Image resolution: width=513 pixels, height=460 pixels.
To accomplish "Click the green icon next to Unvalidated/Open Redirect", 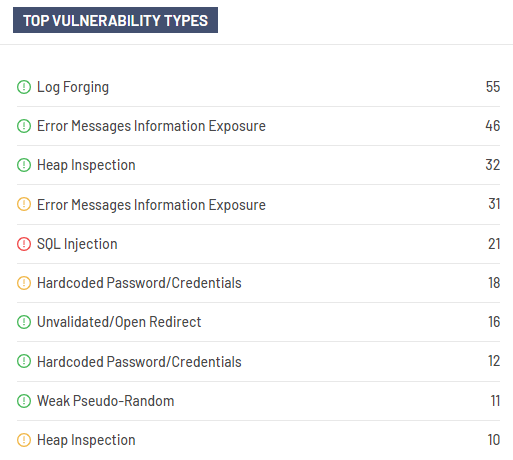I will pyautogui.click(x=24, y=322).
